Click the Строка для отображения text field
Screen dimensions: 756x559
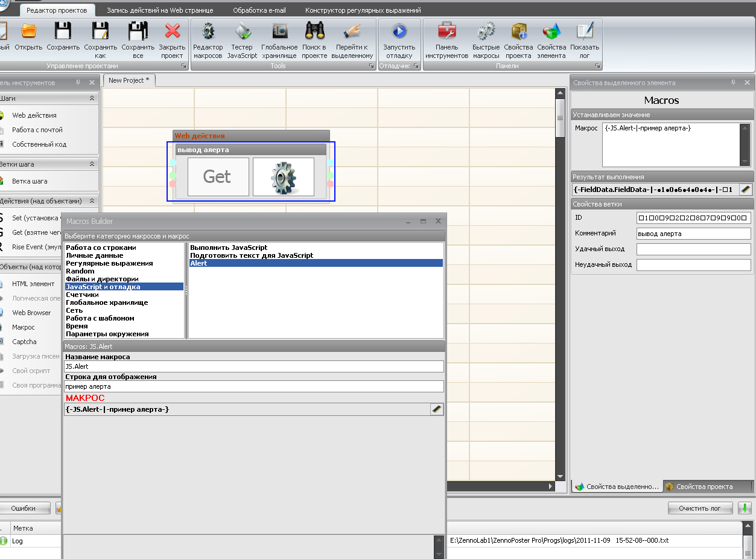coord(253,386)
